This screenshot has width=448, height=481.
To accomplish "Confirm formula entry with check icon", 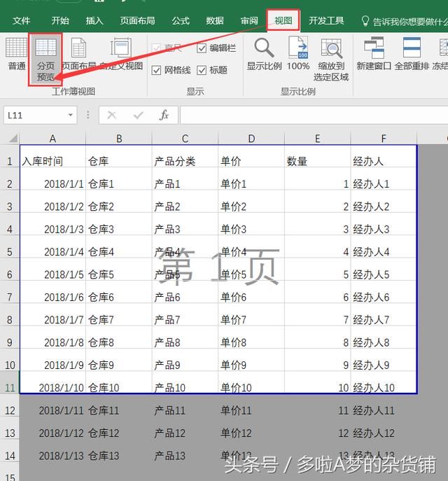I will (x=139, y=116).
